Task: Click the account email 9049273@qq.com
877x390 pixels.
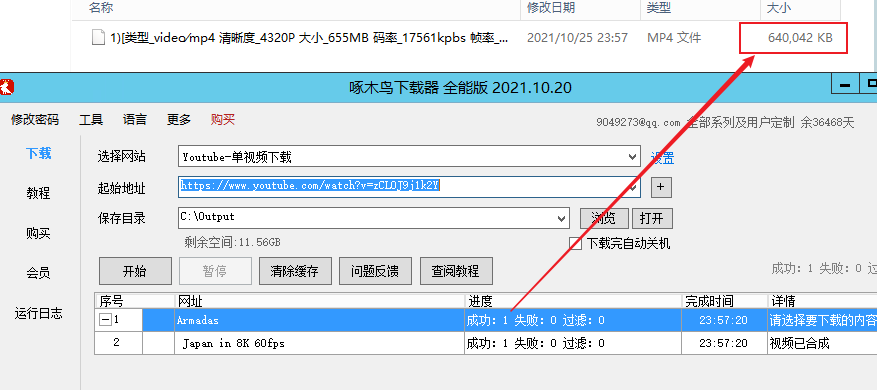Action: (638, 123)
